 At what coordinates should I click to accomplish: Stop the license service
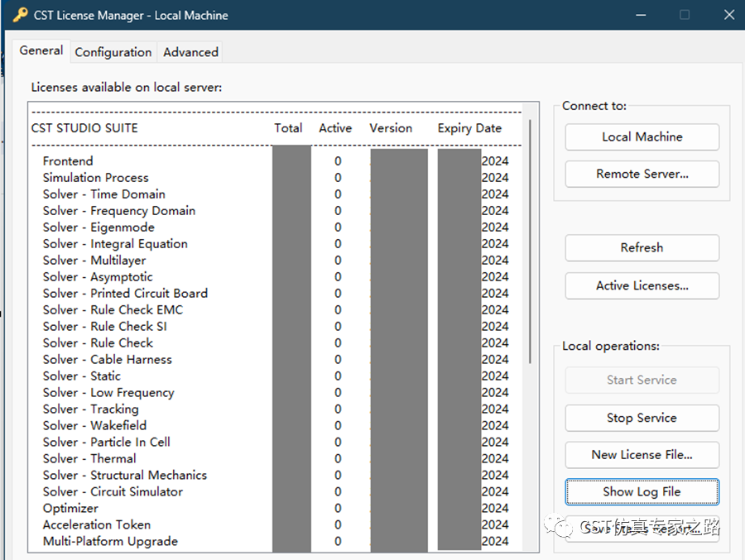(642, 418)
